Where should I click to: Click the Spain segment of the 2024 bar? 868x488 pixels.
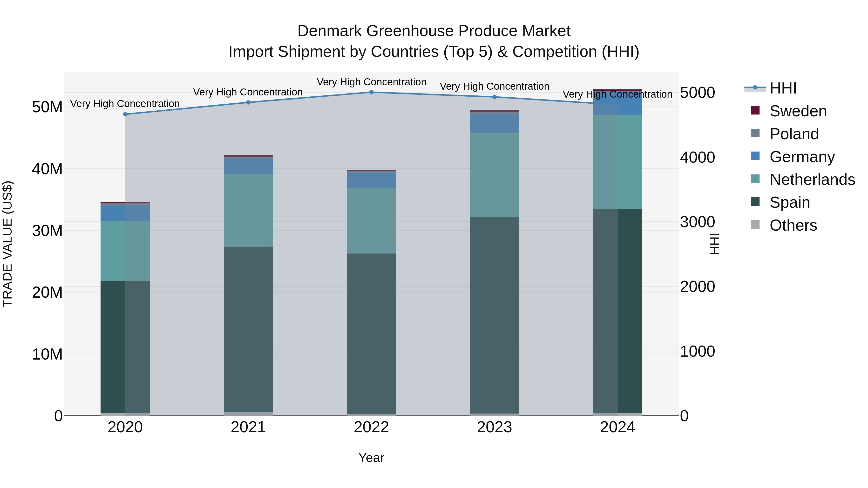[x=618, y=311]
